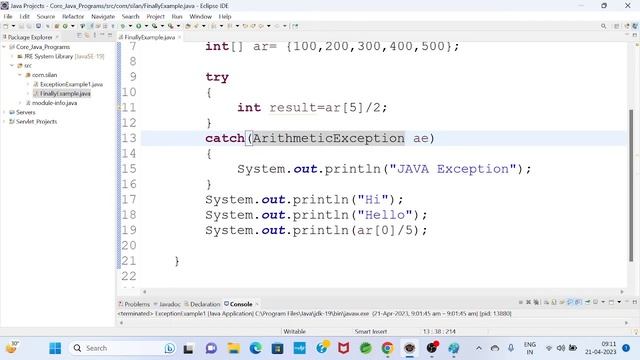Open the Windows Start menu
Screen dimensions: 640x360
coord(55,348)
